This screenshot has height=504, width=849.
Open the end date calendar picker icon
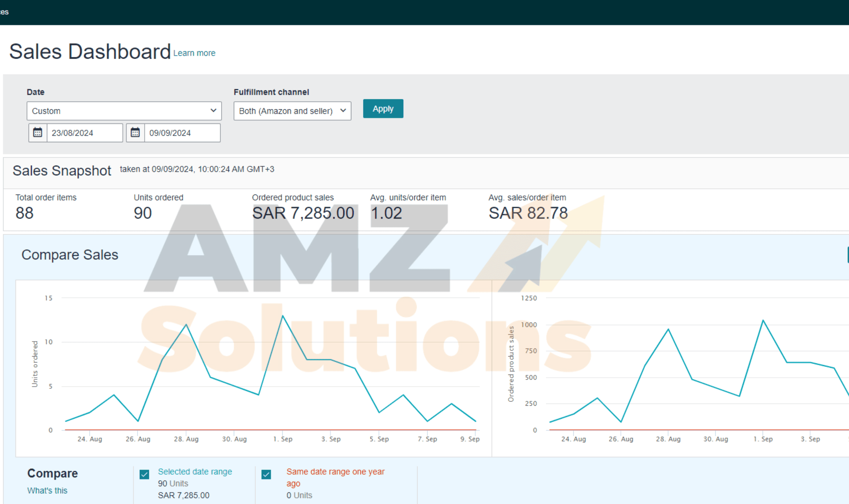(x=135, y=133)
